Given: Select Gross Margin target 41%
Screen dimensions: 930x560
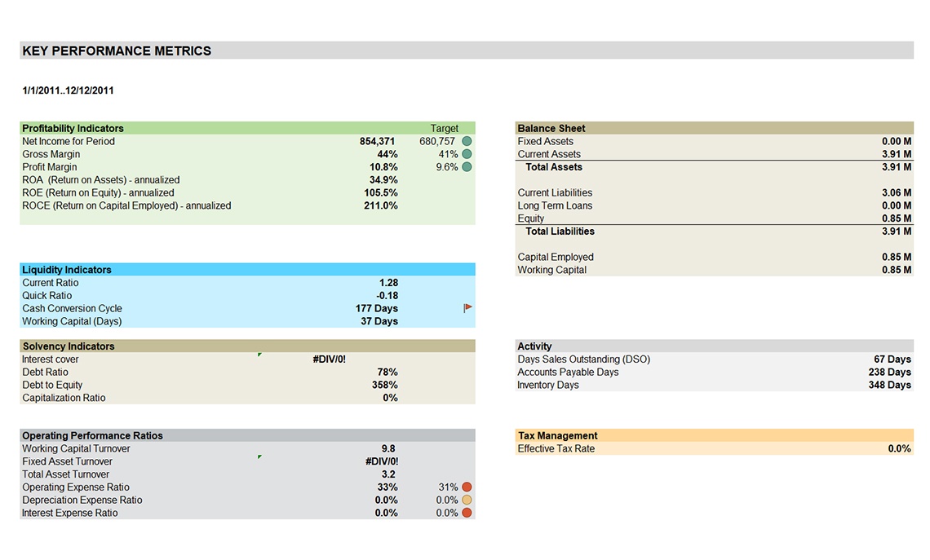Looking at the screenshot, I should pos(448,155).
